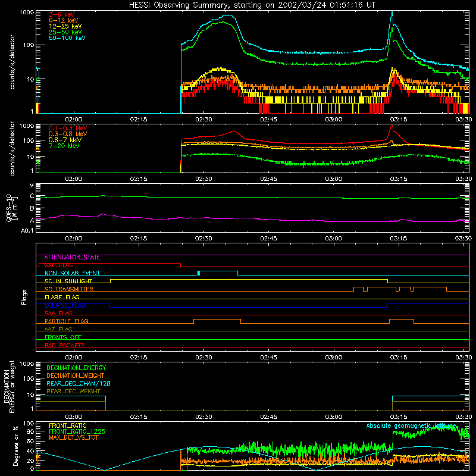Click the BAD_PACKETS flag label
Viewport: 476px width, 476px height.
pos(65,345)
